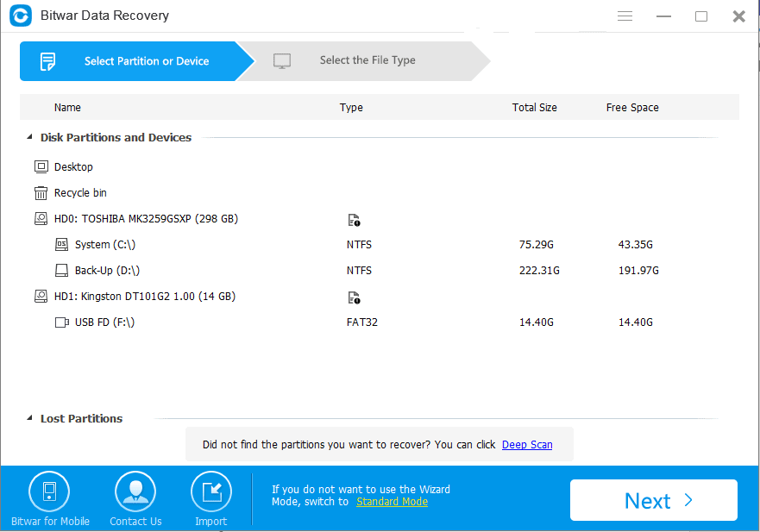The height and width of the screenshot is (532, 760).
Task: Click the HD0 TOSHIBA hard disk icon
Action: pyautogui.click(x=41, y=218)
